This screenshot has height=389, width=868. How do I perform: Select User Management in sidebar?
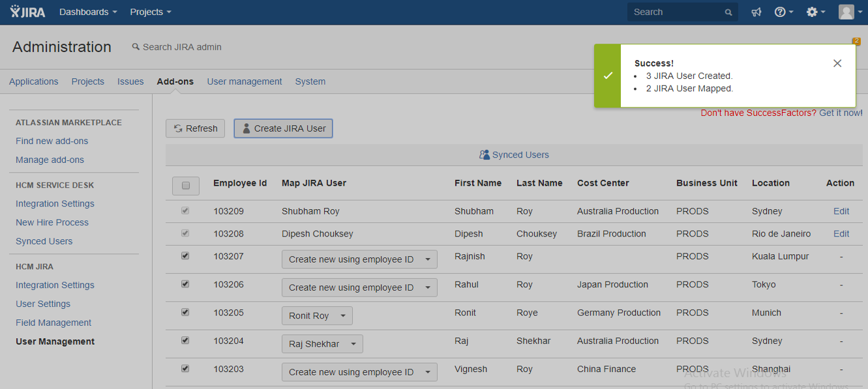[55, 341]
